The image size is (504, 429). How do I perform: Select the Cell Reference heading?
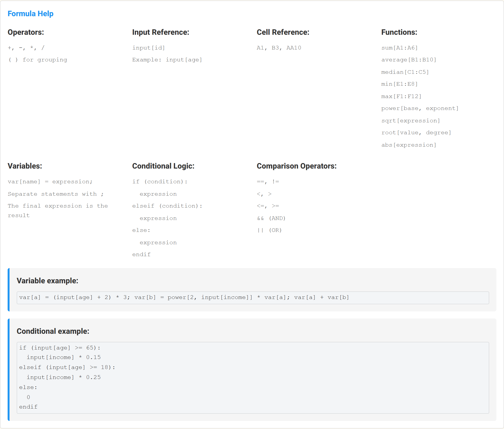[283, 32]
